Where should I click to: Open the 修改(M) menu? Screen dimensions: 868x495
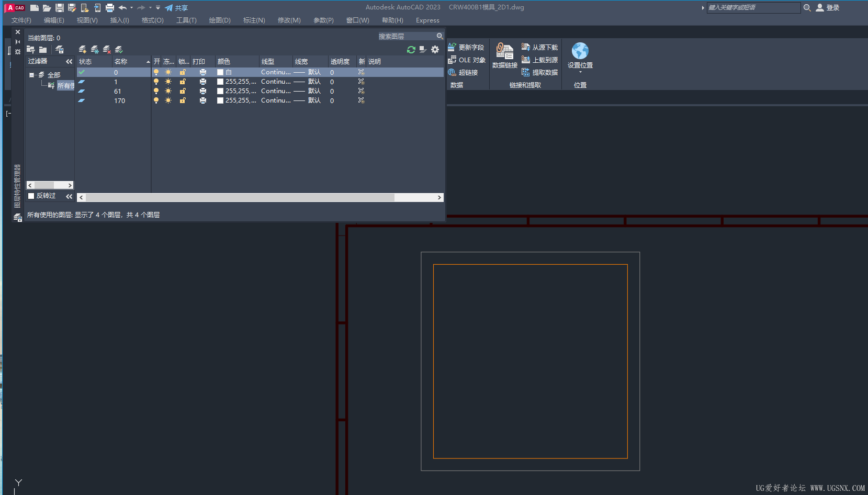pos(289,20)
